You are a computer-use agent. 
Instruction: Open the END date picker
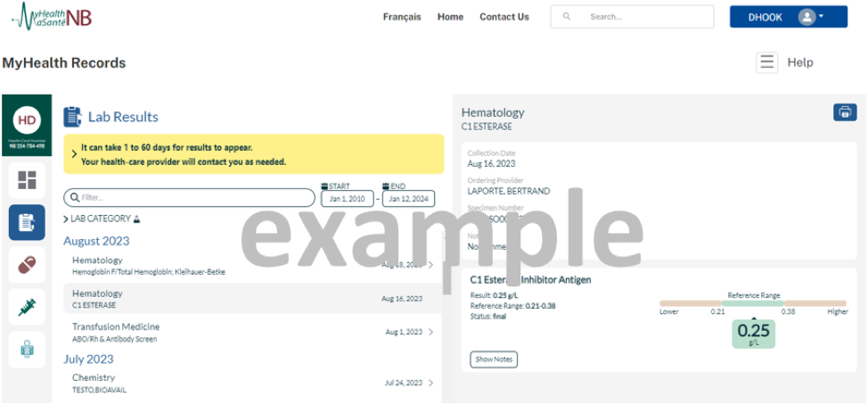[x=408, y=198]
